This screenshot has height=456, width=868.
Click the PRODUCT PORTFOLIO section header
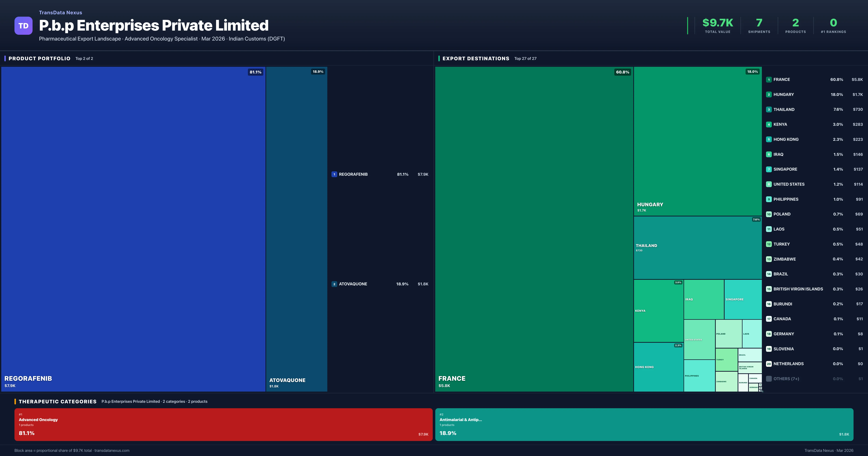pyautogui.click(x=39, y=58)
